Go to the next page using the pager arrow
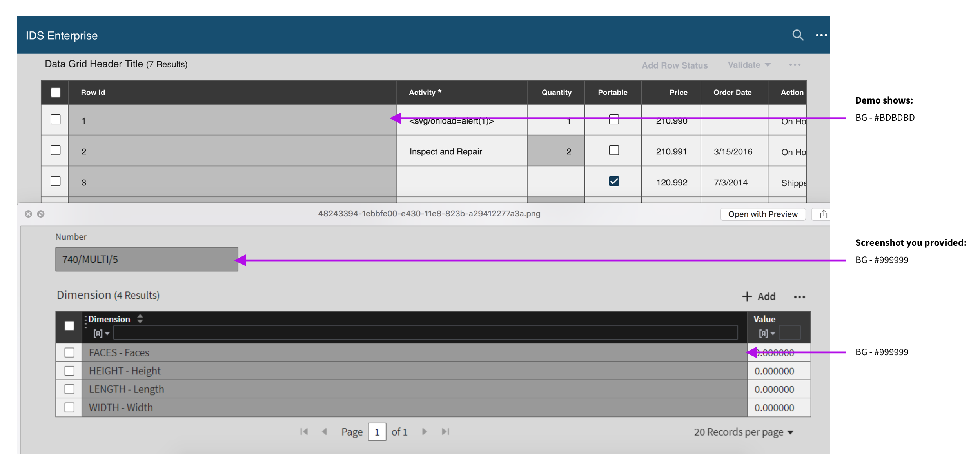The image size is (980, 476). pos(425,432)
